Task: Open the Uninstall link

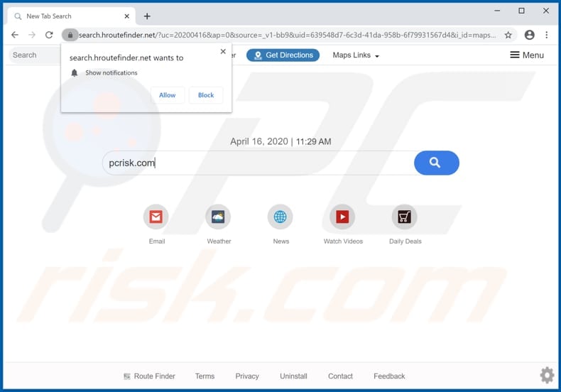Action: (293, 376)
